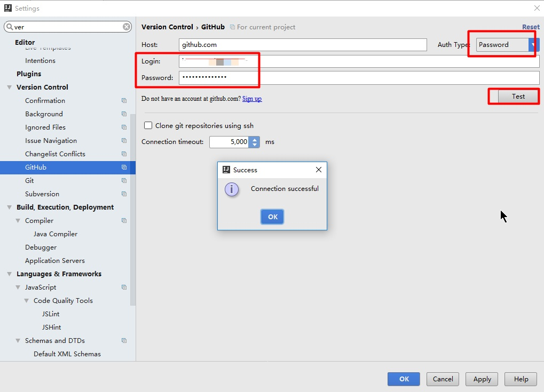Click project-level icon beside Schemas and DTDs
The image size is (544, 392).
click(124, 340)
